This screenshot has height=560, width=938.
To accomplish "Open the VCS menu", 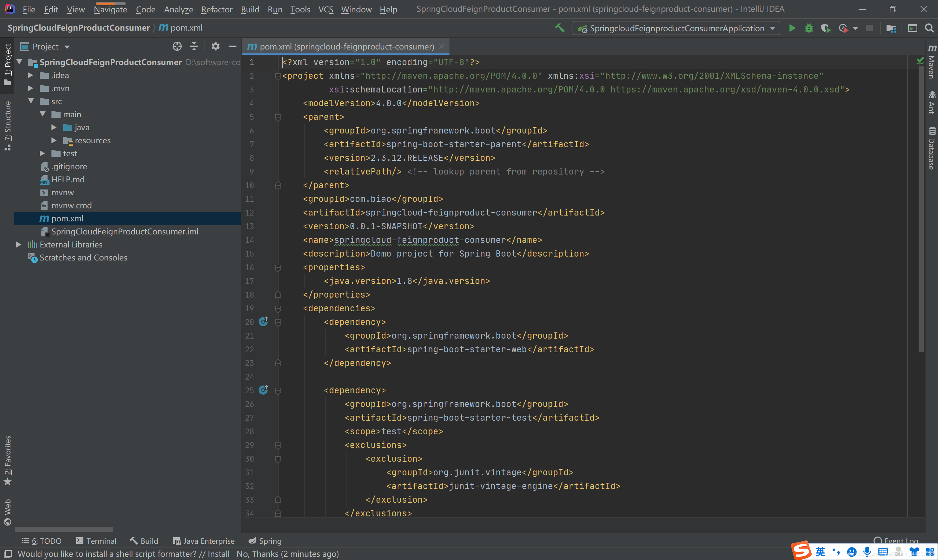I will 325,9.
